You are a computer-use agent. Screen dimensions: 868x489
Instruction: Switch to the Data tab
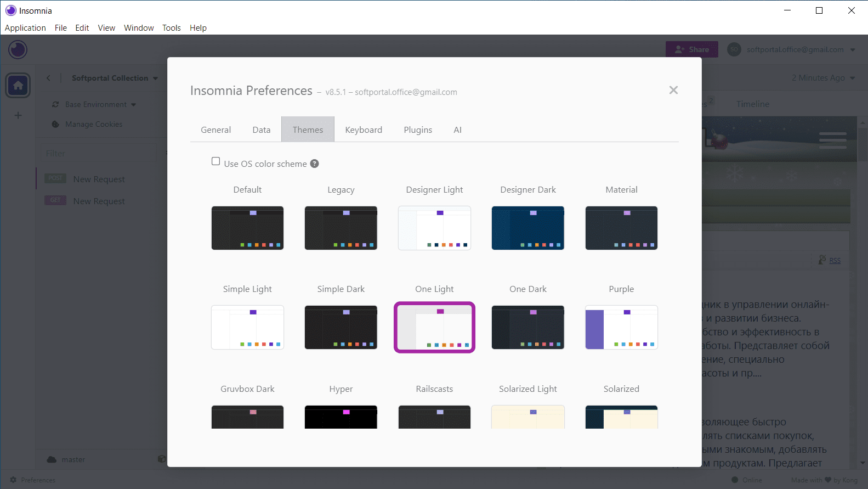click(x=262, y=130)
